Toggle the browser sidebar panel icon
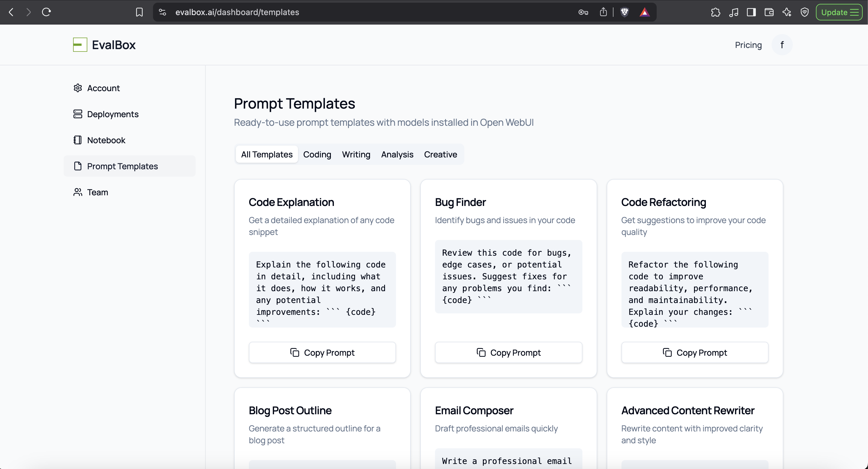Screen dimensions: 868x469 (x=751, y=12)
